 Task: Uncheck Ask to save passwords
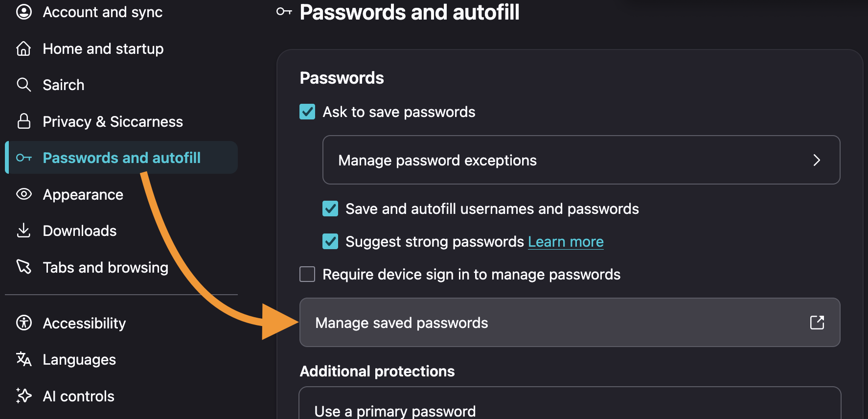coord(307,112)
